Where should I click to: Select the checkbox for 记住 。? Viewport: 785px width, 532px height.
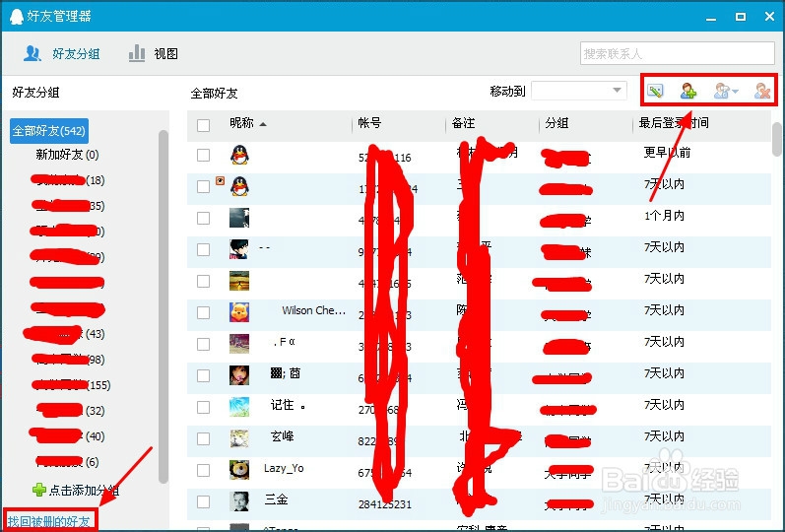point(203,408)
